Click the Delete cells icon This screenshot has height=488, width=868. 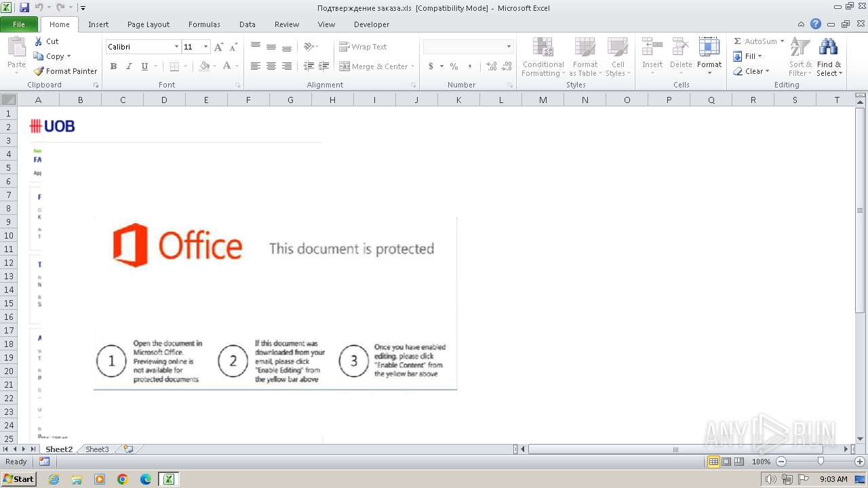point(681,47)
